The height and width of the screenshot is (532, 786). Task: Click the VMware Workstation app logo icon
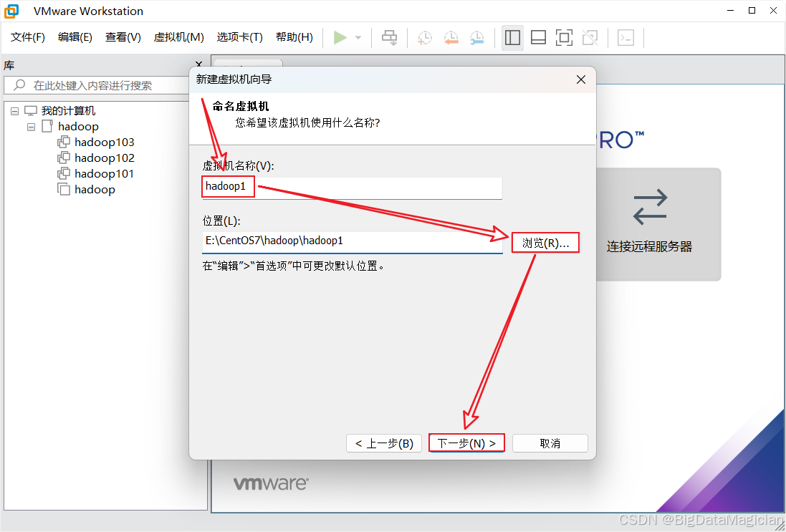[x=11, y=11]
